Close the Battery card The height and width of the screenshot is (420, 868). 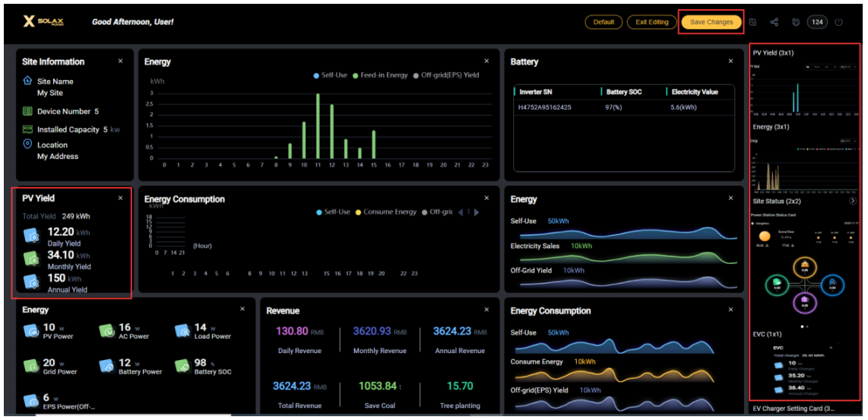point(731,61)
